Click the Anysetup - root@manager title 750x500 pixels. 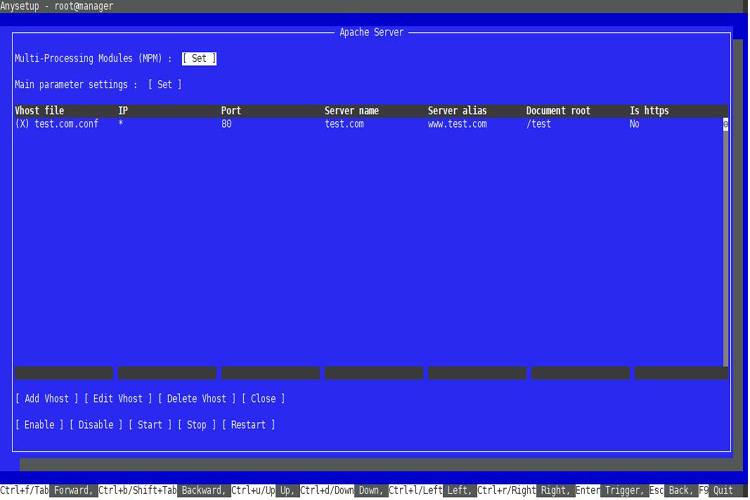(56, 6)
